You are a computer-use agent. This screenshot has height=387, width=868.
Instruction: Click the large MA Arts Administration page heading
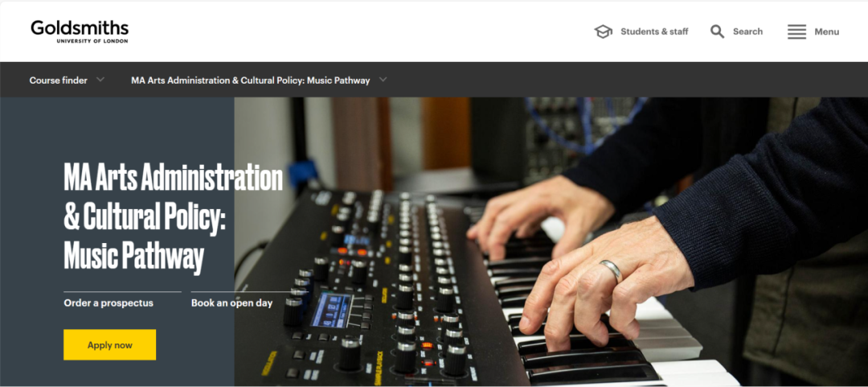174,217
